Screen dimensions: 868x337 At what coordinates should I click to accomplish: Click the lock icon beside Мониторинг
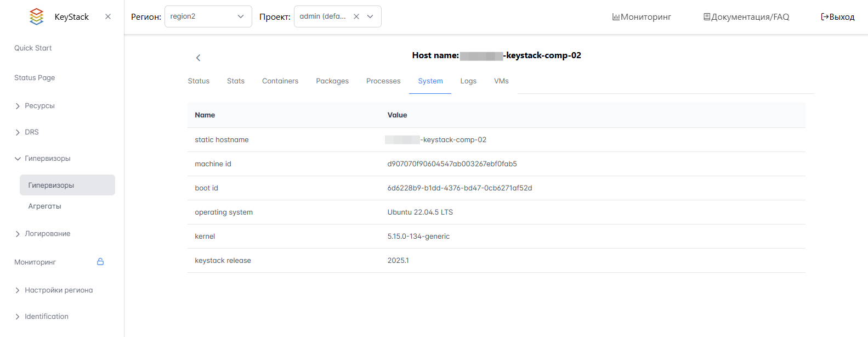100,262
